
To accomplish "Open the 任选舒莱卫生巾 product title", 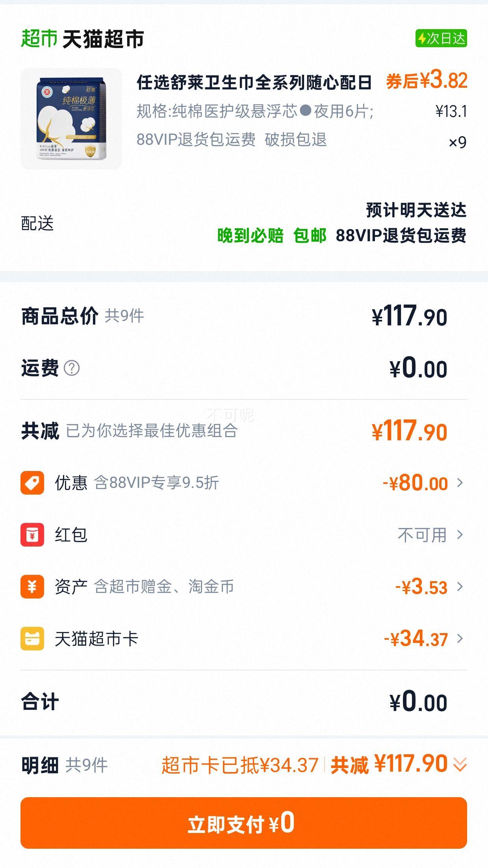I will click(254, 83).
